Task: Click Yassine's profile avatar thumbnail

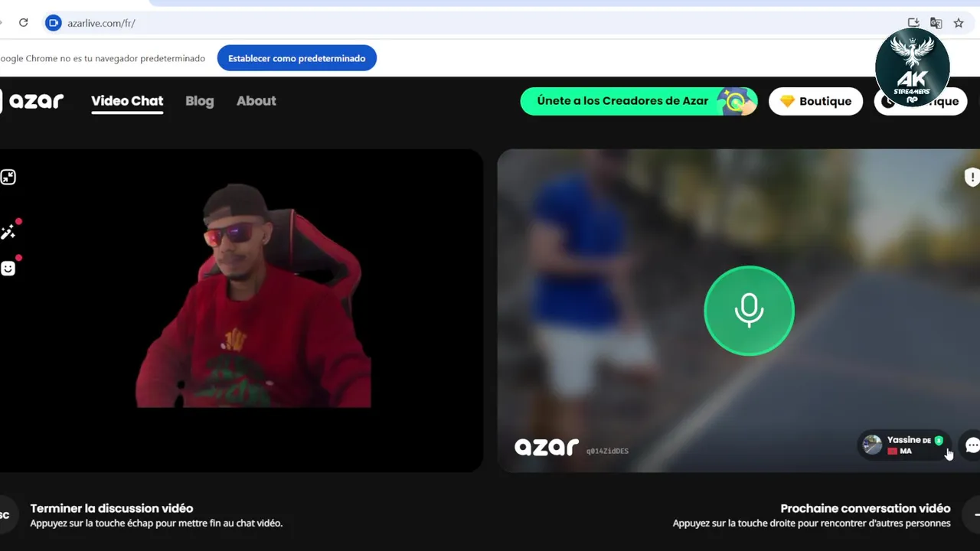Action: 872,445
